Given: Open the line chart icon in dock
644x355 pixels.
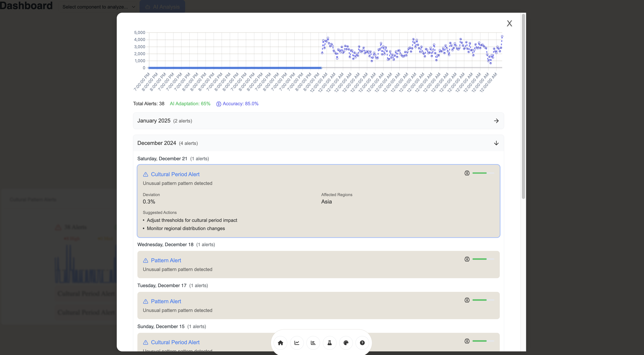Looking at the screenshot, I should [297, 343].
